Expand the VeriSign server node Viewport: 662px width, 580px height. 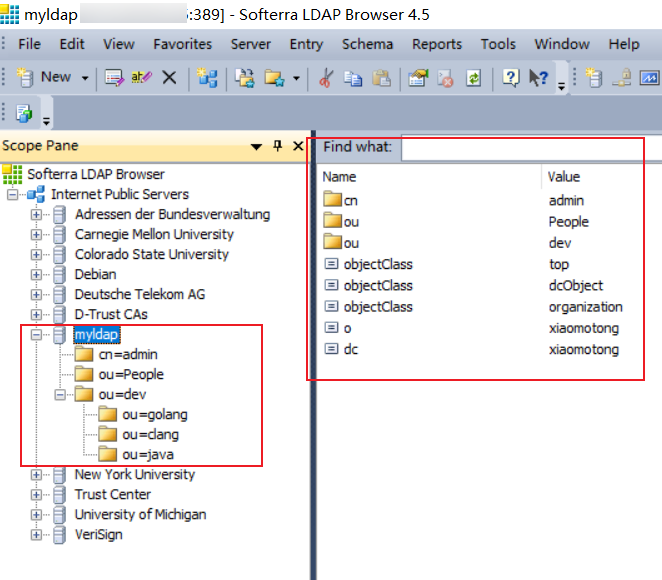click(36, 535)
